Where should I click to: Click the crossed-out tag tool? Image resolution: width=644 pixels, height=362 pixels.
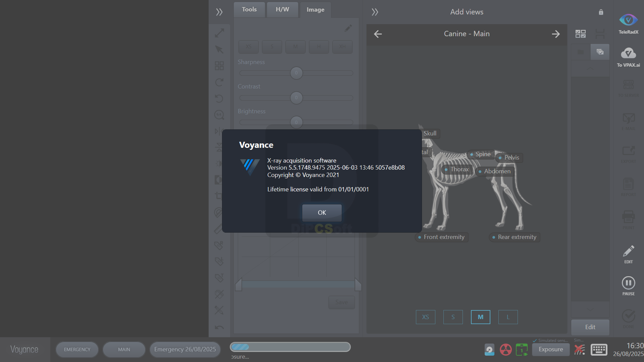pos(219,294)
